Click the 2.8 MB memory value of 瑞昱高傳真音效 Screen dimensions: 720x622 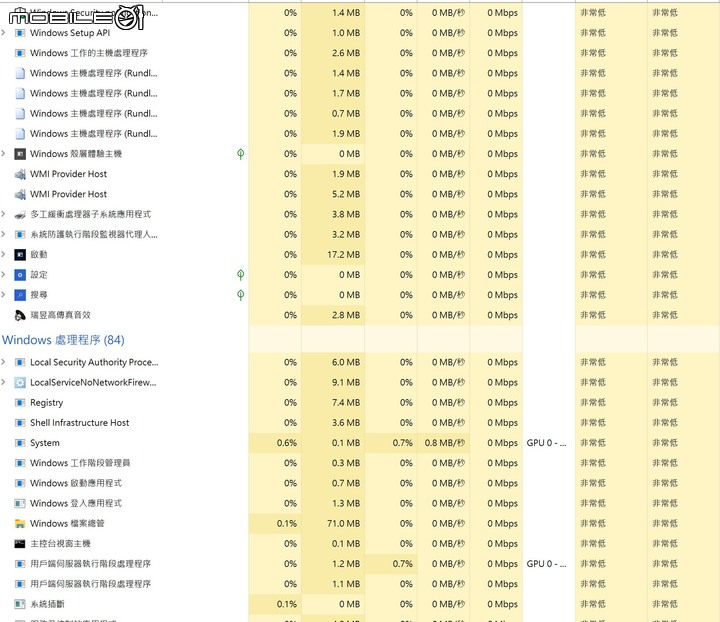[x=346, y=315]
